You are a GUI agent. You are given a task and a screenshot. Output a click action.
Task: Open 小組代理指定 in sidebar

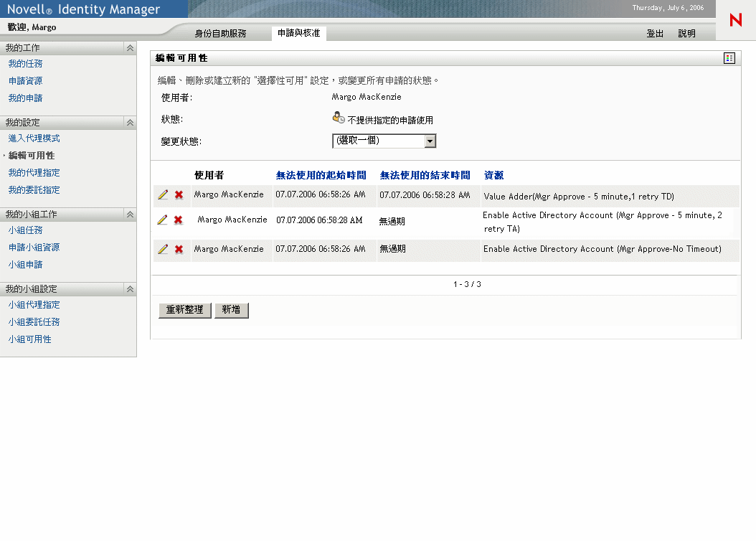34,305
